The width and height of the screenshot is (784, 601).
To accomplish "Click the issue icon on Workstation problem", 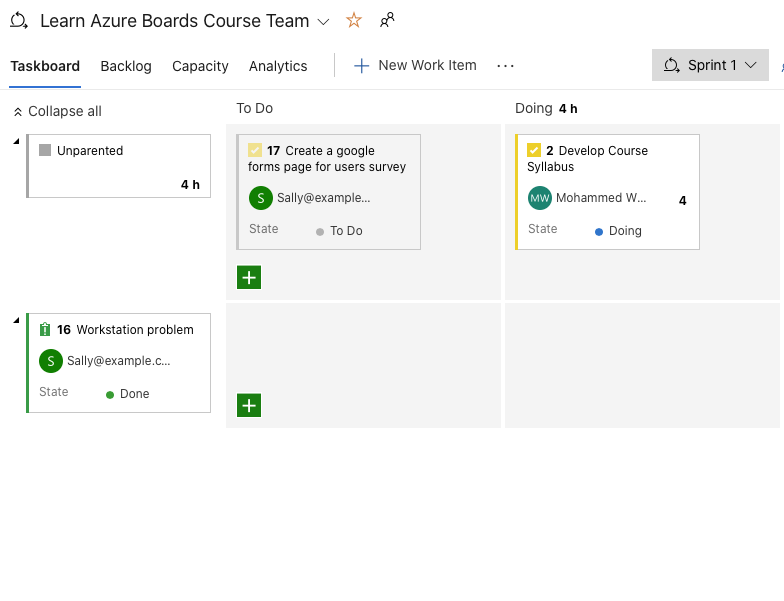I will click(45, 329).
